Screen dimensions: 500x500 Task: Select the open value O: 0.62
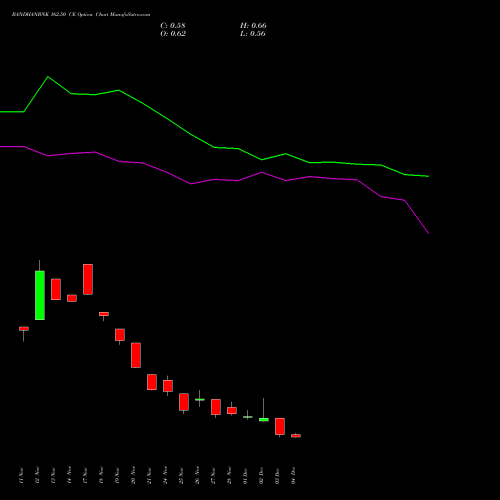coord(173,34)
